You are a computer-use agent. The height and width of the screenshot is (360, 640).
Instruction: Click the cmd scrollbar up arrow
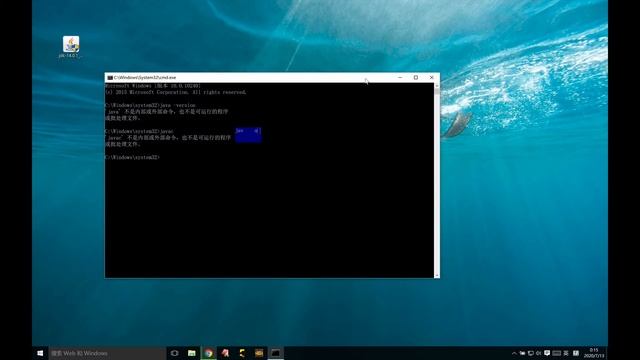(437, 86)
